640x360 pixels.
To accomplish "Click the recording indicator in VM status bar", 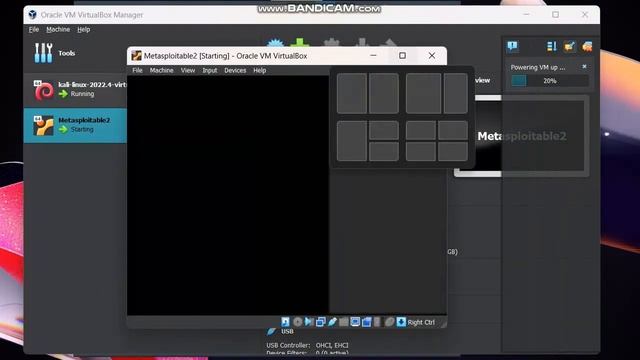I will (x=367, y=322).
